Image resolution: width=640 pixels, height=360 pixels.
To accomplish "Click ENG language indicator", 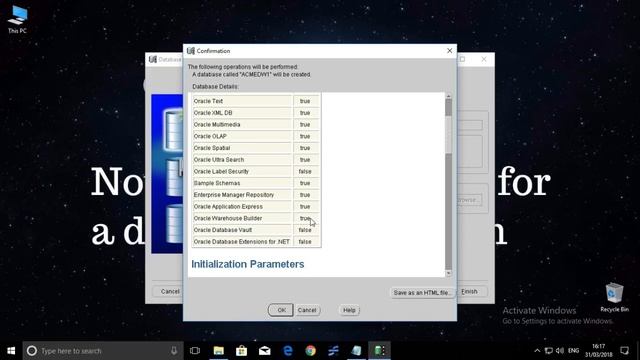I will click(x=573, y=351).
